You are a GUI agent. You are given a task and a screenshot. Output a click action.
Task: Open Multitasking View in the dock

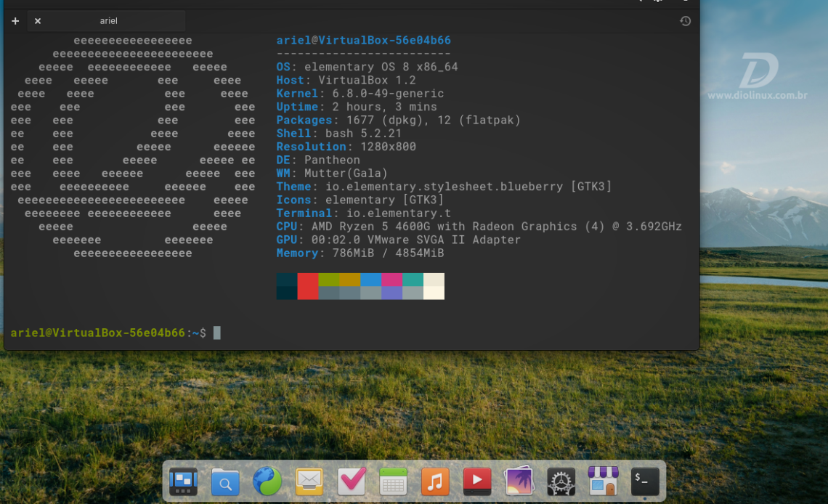183,481
